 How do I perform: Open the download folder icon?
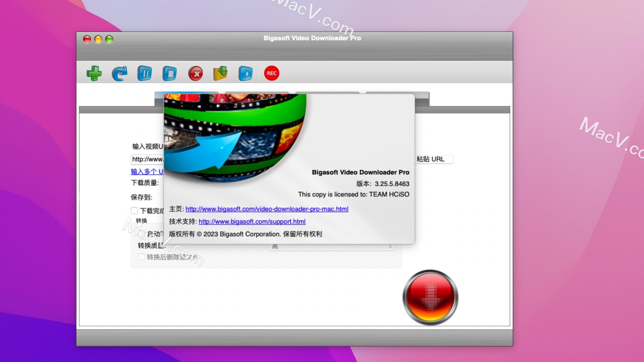(220, 73)
